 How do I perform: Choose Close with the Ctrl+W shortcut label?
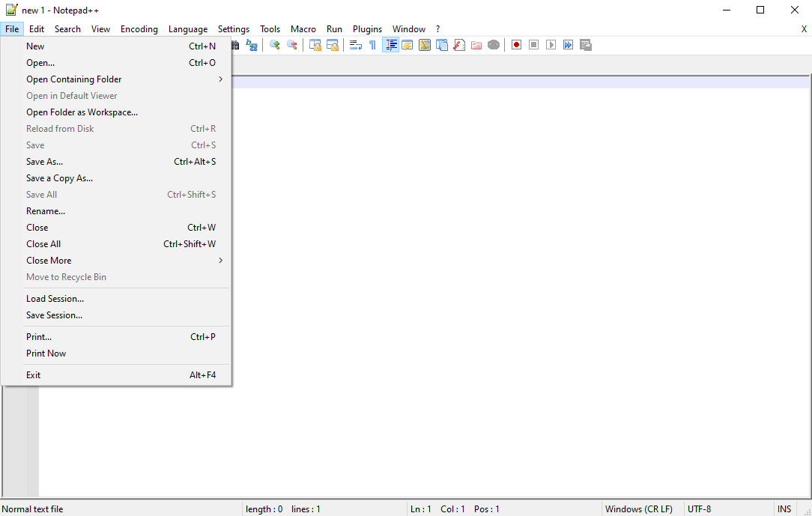coord(116,228)
